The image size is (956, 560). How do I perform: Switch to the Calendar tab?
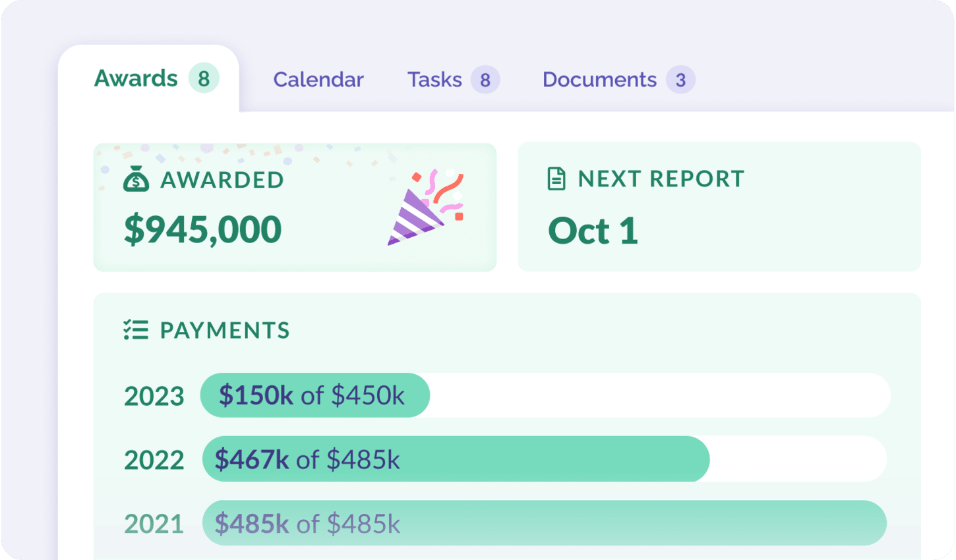pos(318,80)
